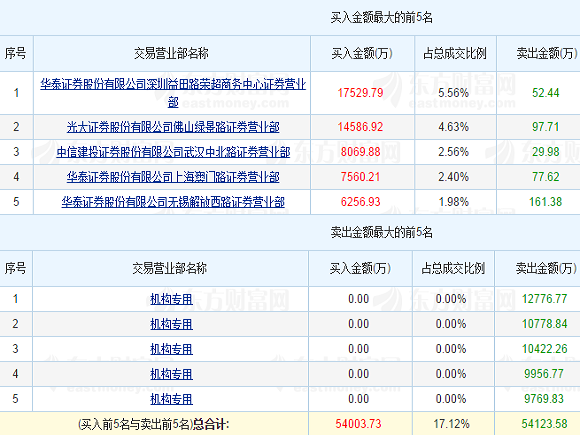580x435 pixels.
Task: Open 华泰证券无锡解放西路证券营业部 link
Action: pyautogui.click(x=173, y=202)
